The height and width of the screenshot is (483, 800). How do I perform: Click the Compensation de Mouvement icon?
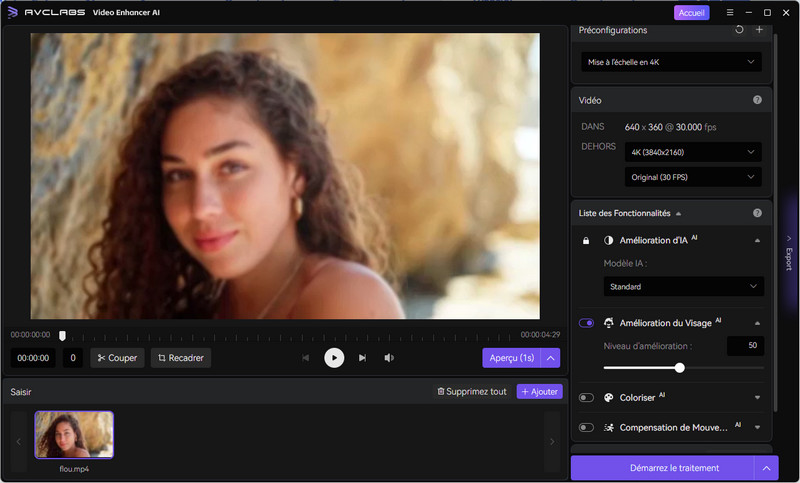click(x=608, y=427)
